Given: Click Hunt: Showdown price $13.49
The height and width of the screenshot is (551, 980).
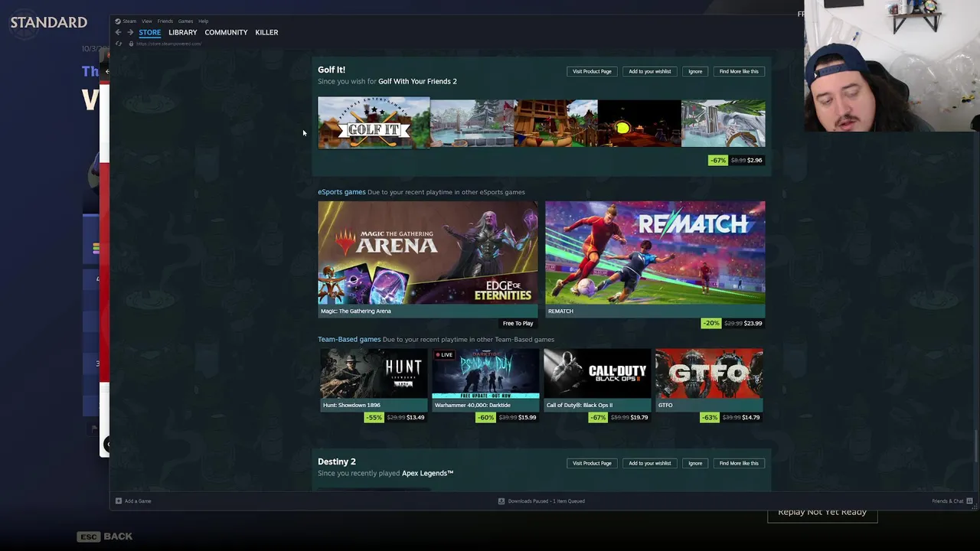Looking at the screenshot, I should tap(416, 417).
